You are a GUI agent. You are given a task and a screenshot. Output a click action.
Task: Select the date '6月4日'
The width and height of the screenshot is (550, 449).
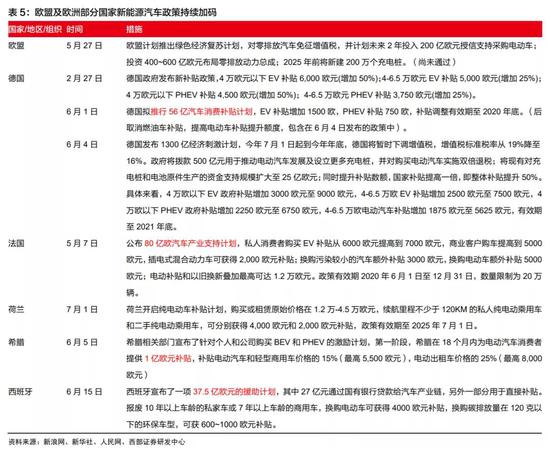coord(82,145)
